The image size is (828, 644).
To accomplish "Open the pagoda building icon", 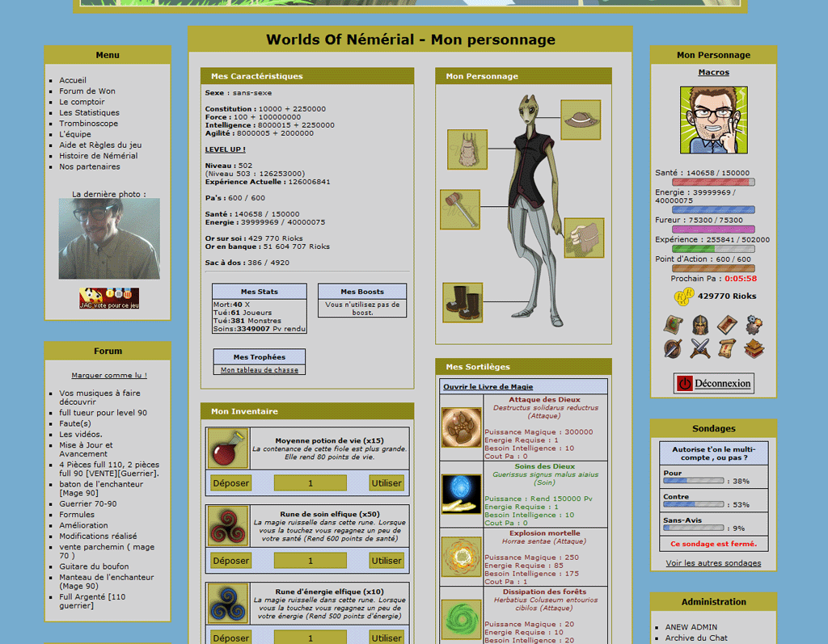I will 754,349.
